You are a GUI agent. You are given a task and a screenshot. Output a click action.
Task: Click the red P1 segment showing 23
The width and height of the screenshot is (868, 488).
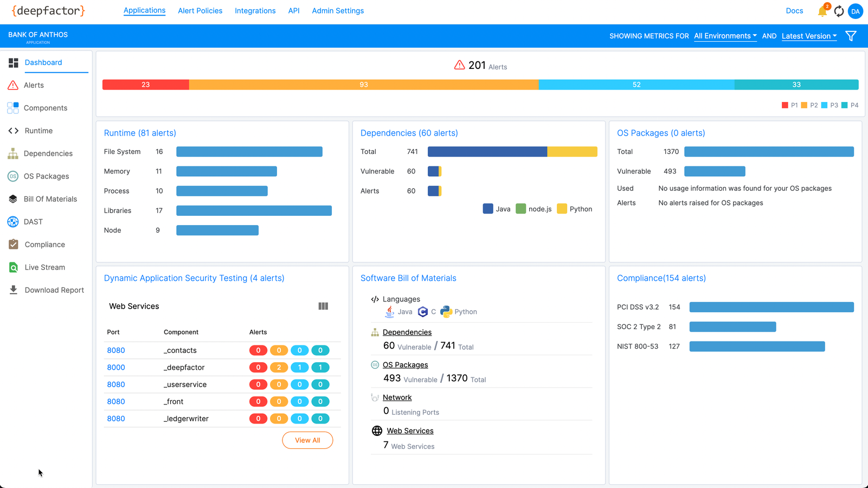coord(146,85)
